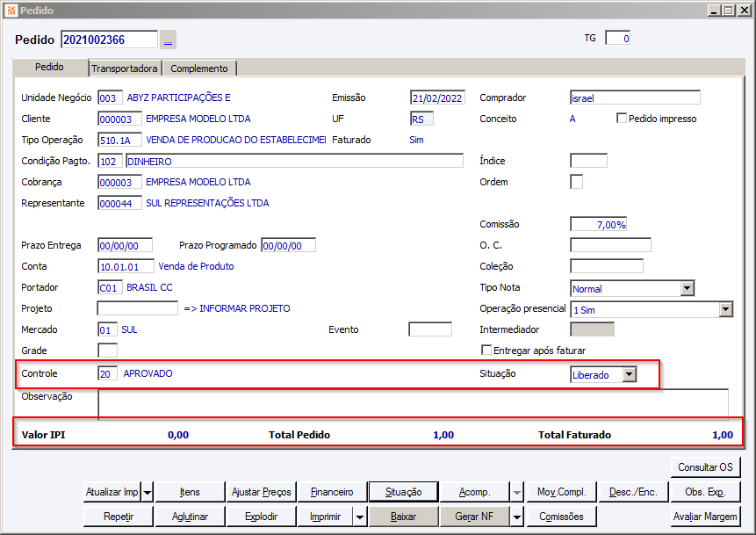Click the Atualizar Imp button
Viewport: 756px width, 535px height.
tap(112, 492)
